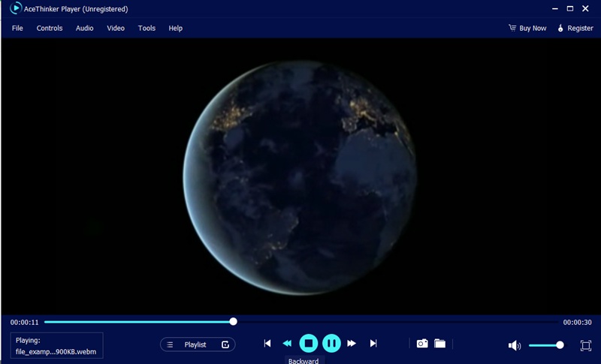The height and width of the screenshot is (364, 601).
Task: Stop the video playback
Action: [308, 344]
